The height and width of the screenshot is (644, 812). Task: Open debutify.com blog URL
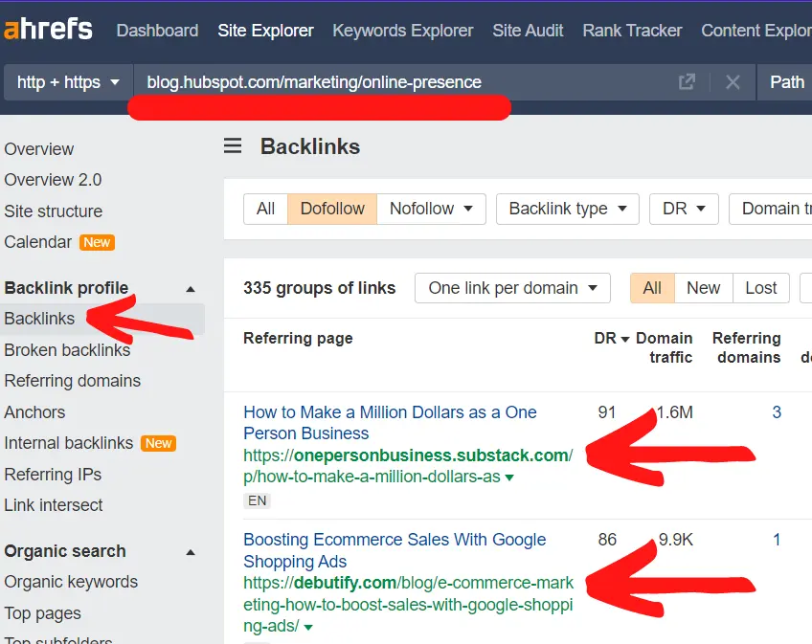[x=409, y=604]
